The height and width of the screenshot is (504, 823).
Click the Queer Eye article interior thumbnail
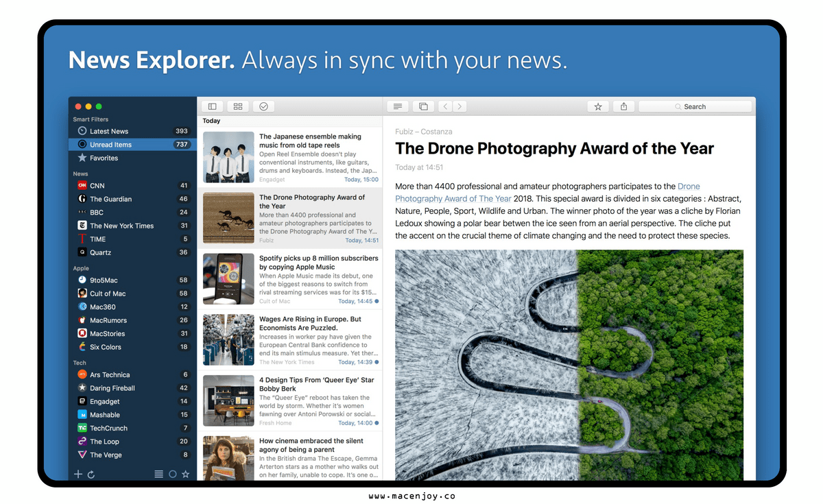point(228,400)
